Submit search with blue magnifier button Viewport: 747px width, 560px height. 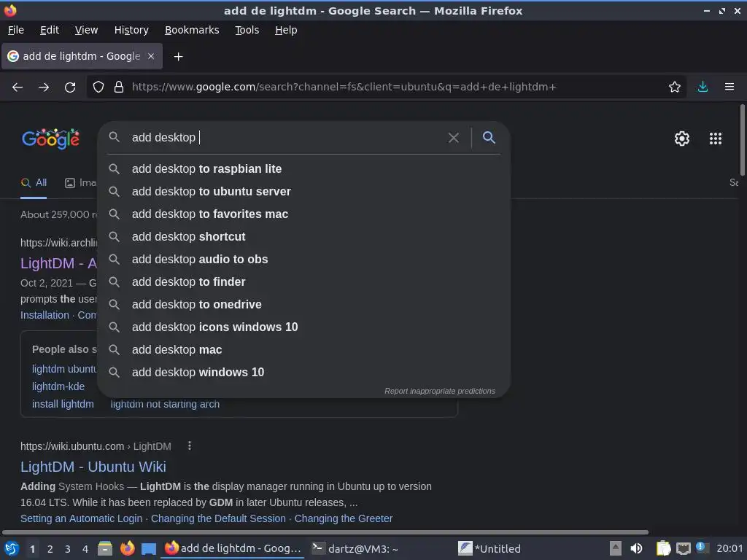point(489,138)
